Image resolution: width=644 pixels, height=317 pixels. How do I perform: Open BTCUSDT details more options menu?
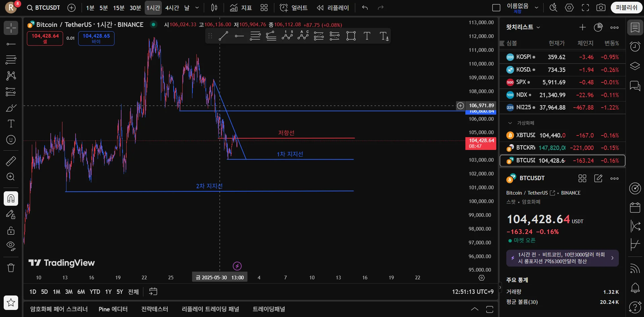tap(614, 179)
